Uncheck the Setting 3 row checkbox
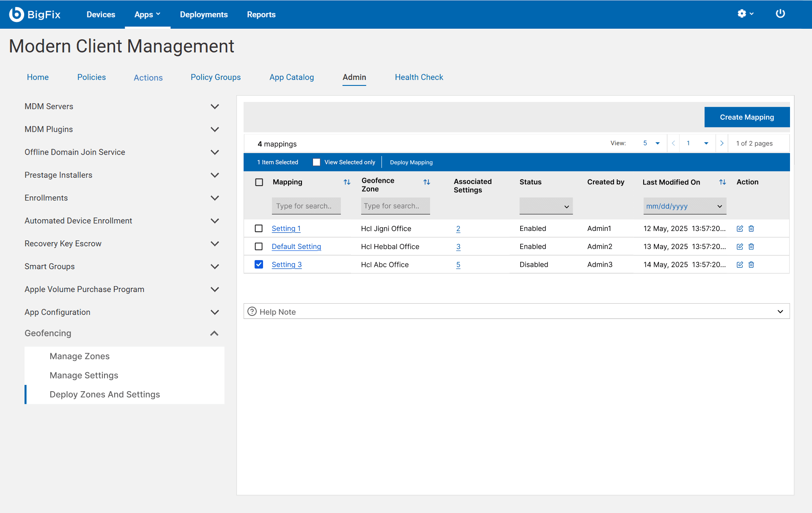Screen dimensions: 812x513 tap(259, 264)
